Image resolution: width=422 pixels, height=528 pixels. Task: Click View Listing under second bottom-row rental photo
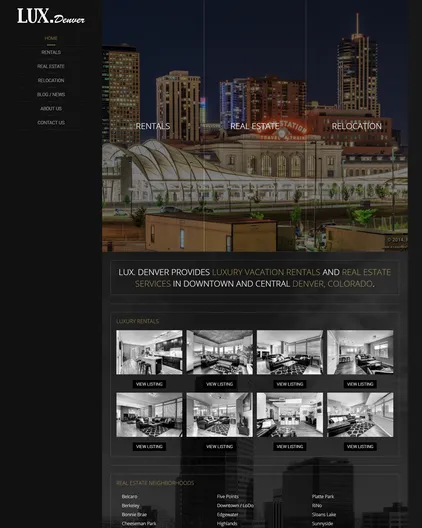tap(220, 447)
